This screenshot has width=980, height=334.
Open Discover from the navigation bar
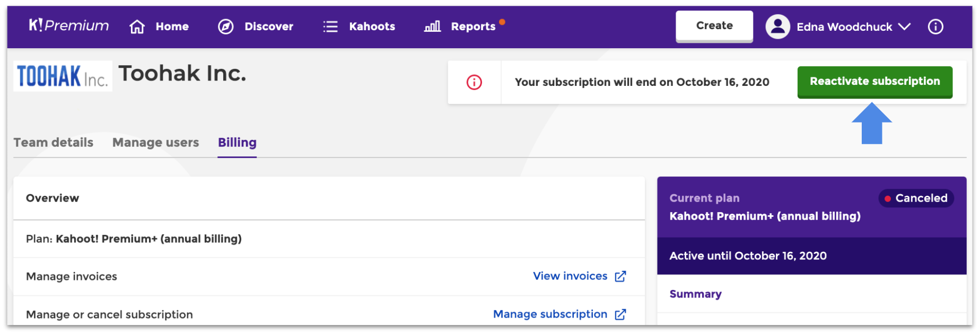[269, 27]
